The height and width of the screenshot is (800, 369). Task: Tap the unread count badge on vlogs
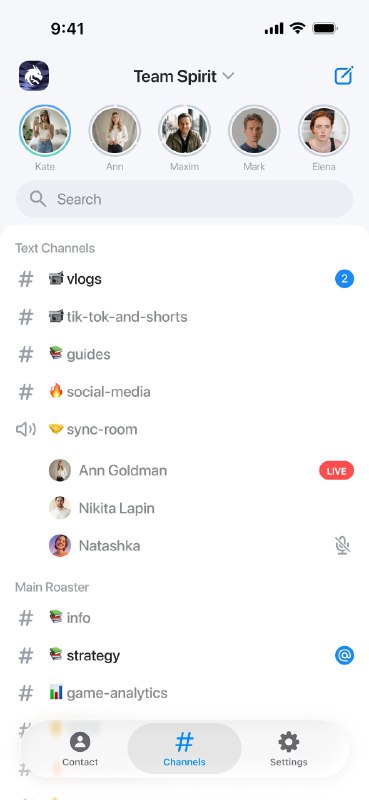tap(345, 279)
